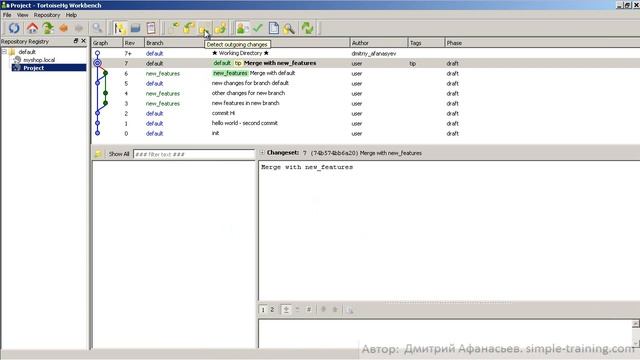Select 'other changes for new branch' revision
The image size is (640, 360).
pos(365,93)
